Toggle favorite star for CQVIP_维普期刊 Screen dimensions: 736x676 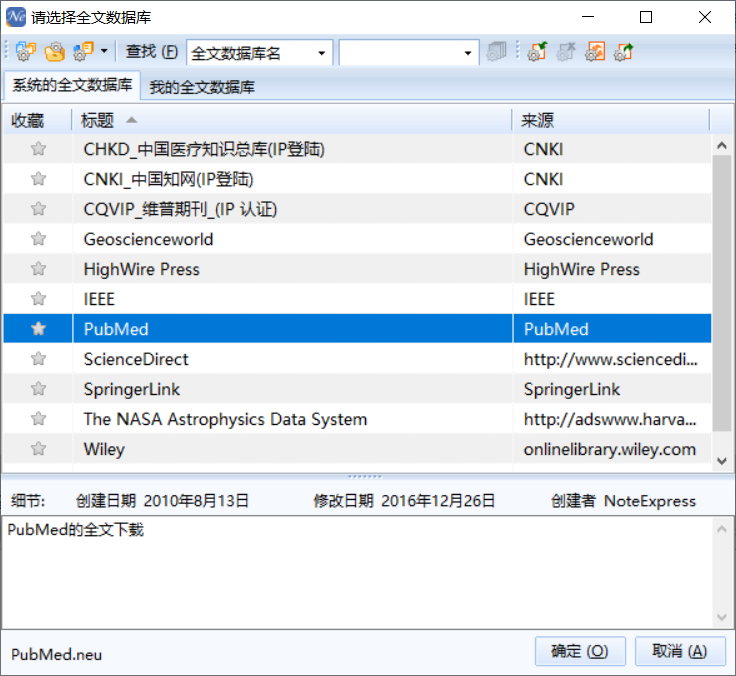pos(38,209)
